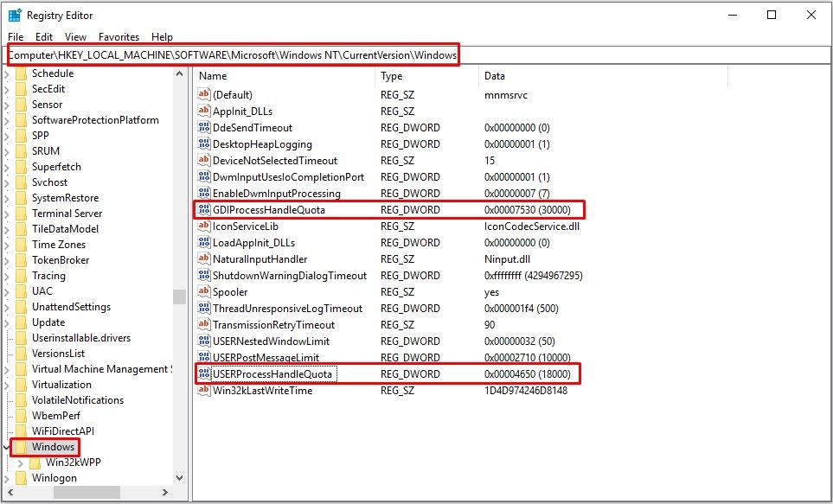Click the DdeSendTimeout DWORD icon
833x504 pixels.
(x=204, y=127)
